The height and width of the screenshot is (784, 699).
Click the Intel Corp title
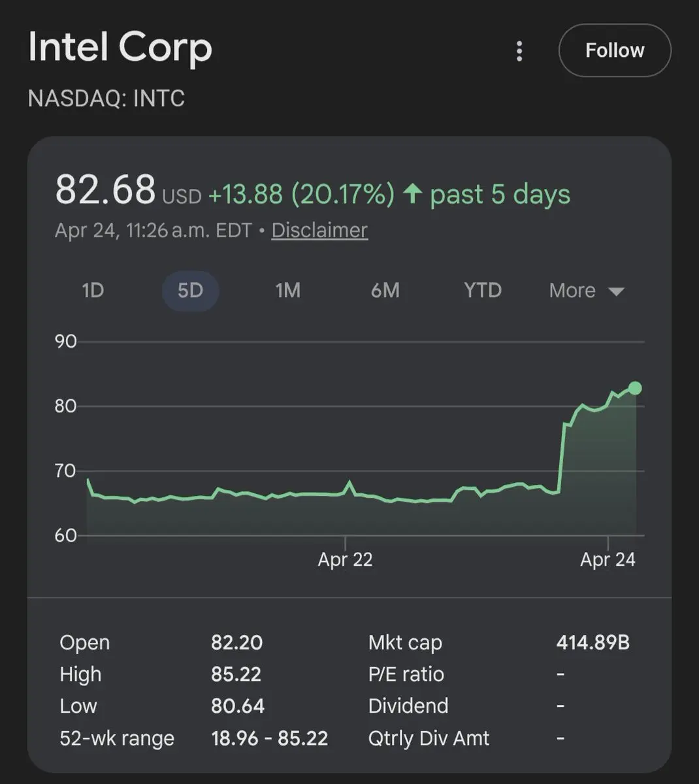[x=120, y=48]
